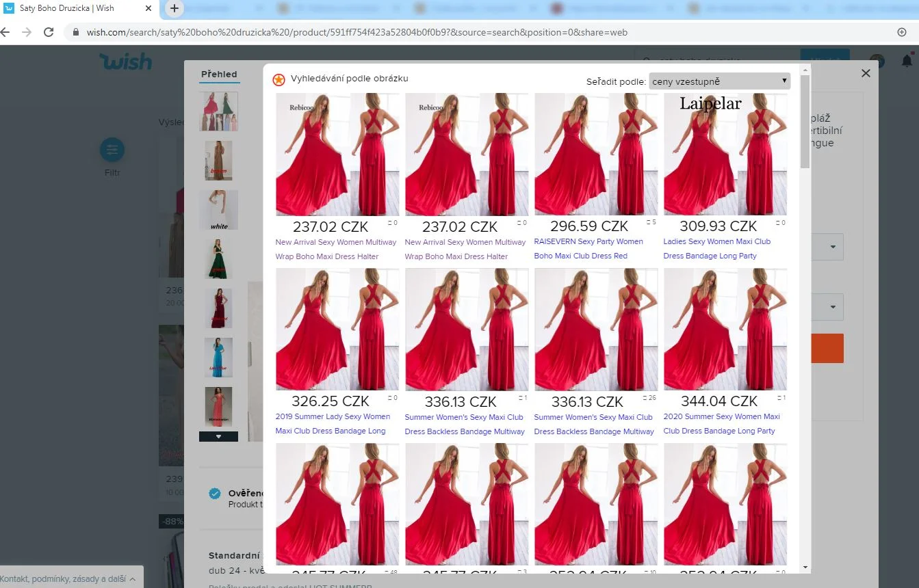This screenshot has width=919, height=588.
Task: Open the profile account icon
Action: click(x=877, y=62)
